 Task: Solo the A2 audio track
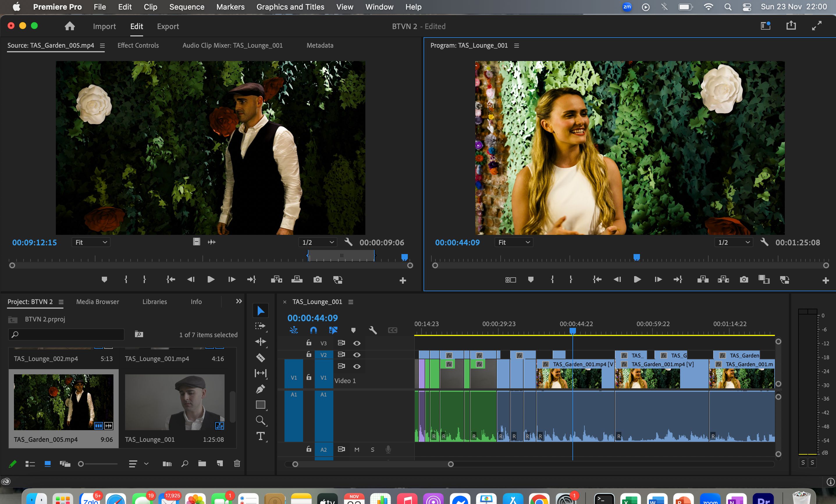373,449
